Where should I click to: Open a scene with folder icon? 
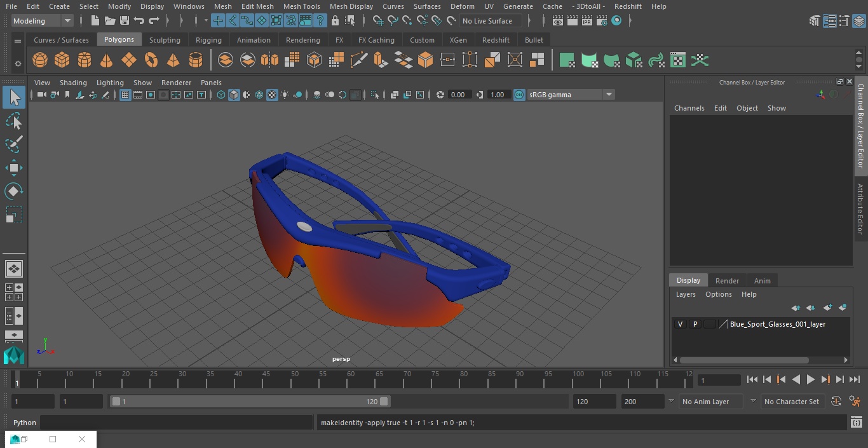(x=110, y=21)
